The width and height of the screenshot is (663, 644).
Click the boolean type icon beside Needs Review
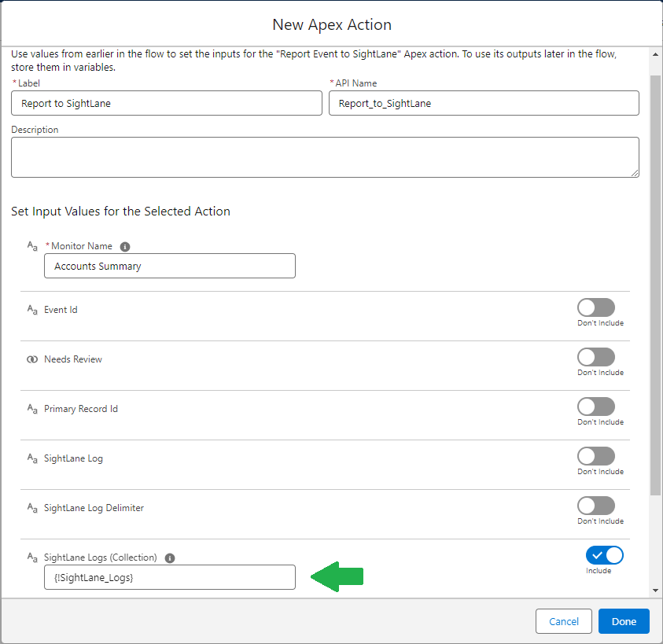32,359
